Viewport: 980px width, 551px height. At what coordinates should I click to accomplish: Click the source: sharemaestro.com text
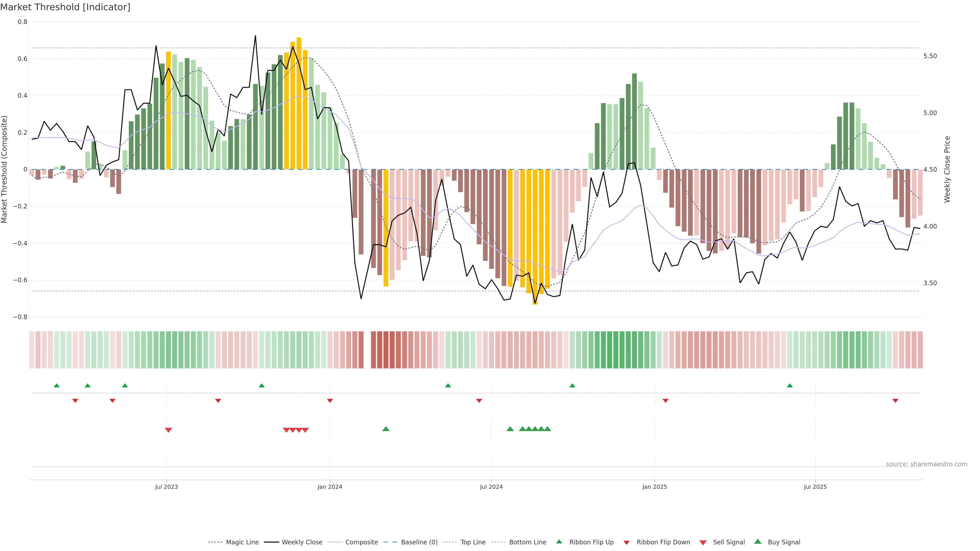tap(926, 464)
